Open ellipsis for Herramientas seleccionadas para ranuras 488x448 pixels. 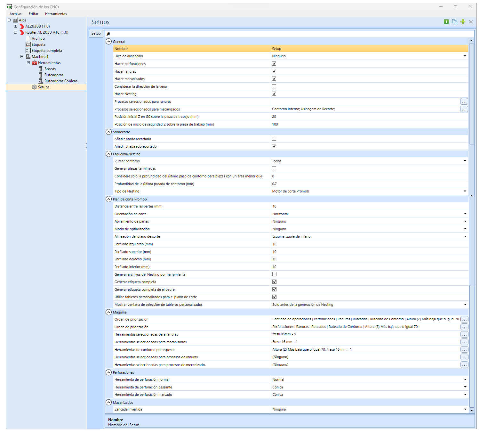point(464,334)
